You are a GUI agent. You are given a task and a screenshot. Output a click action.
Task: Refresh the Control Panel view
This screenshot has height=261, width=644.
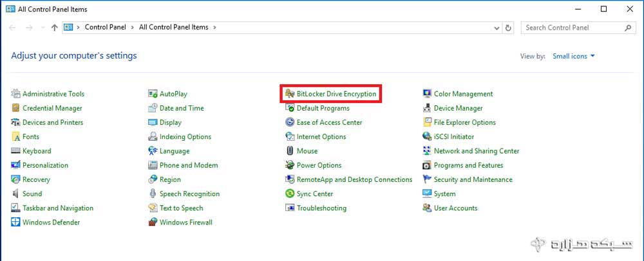[509, 28]
